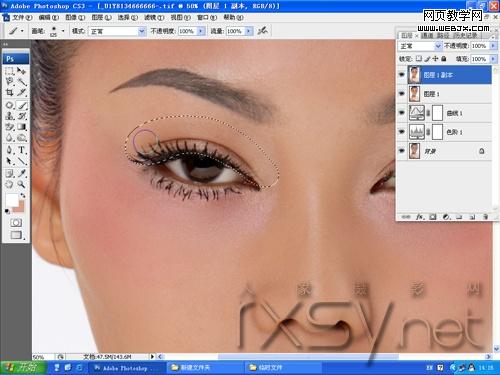Toggle lock all for layer
This screenshot has height=375, width=500.
pos(444,59)
